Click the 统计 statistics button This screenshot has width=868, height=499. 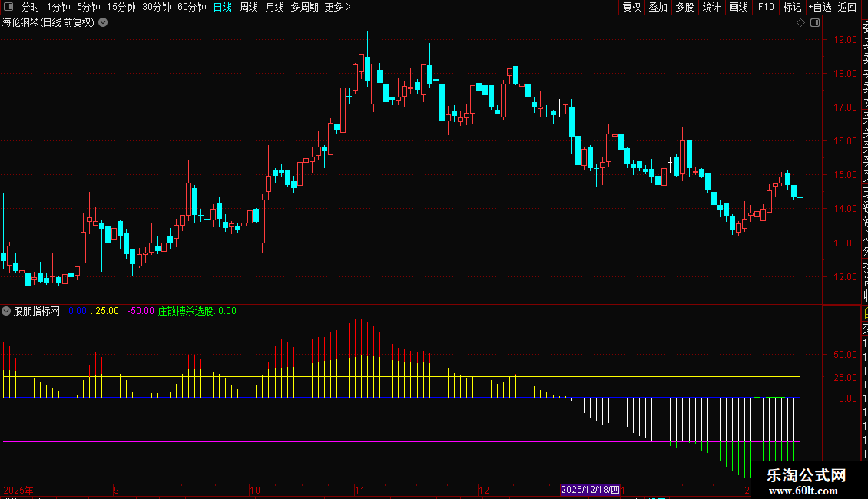pyautogui.click(x=711, y=7)
